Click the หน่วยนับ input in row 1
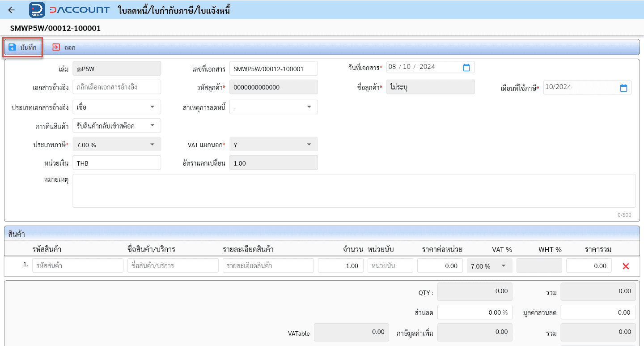 click(x=390, y=265)
